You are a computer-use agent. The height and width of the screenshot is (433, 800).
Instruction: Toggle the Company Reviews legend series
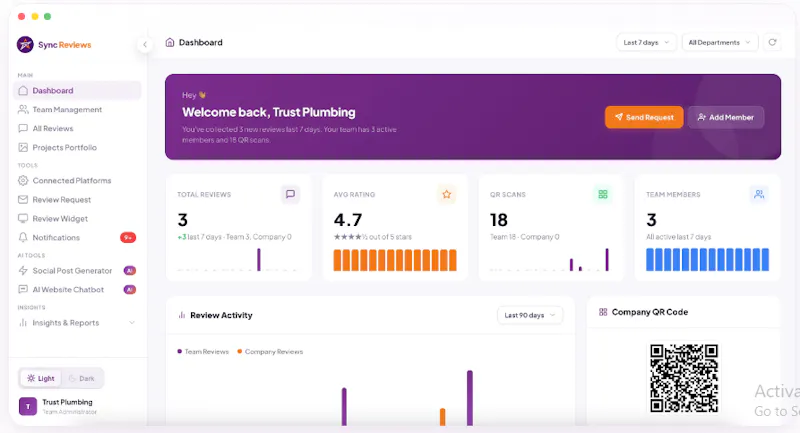coord(270,351)
